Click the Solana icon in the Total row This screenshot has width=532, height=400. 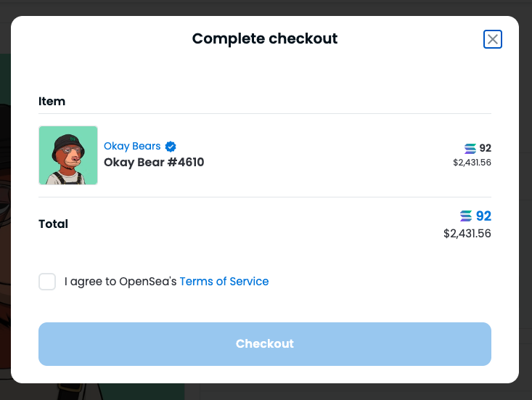tap(466, 216)
